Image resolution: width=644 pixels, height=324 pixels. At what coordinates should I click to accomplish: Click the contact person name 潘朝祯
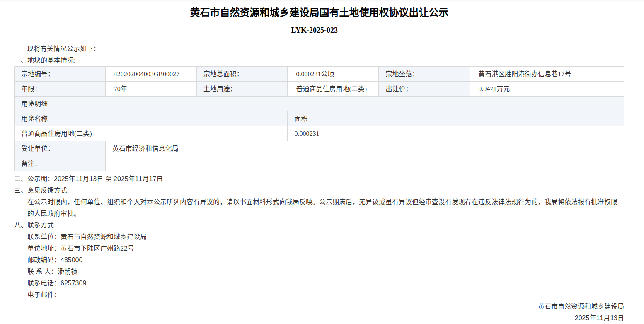(68, 272)
